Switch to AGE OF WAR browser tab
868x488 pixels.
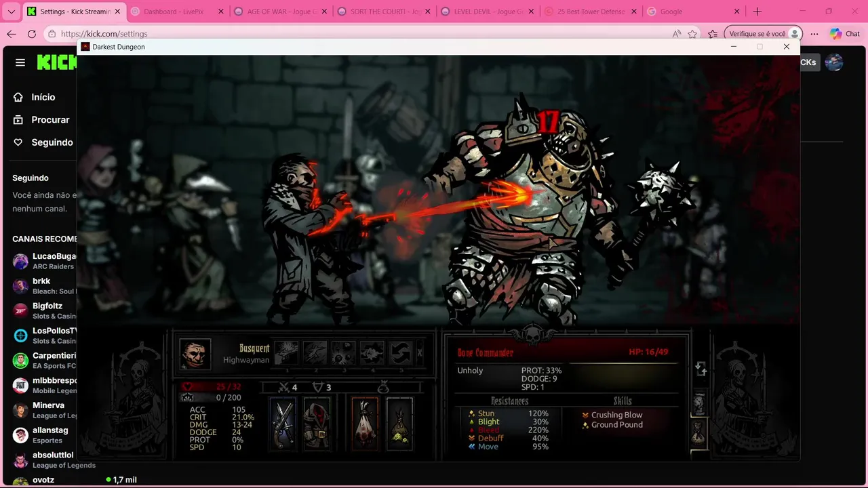click(x=279, y=12)
